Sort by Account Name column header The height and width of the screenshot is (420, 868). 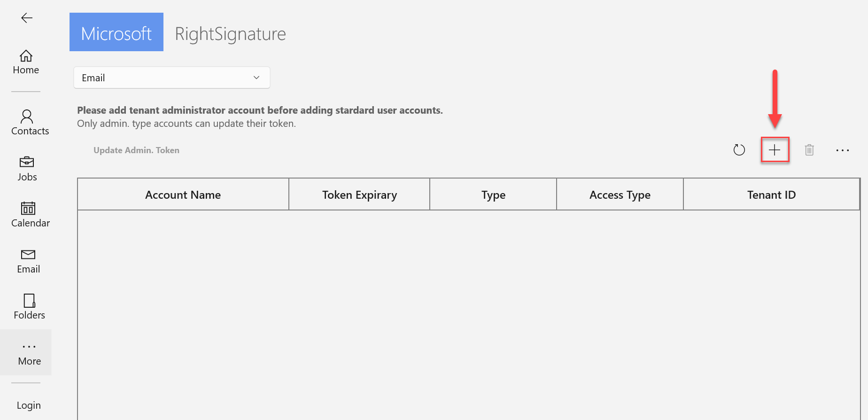(183, 194)
